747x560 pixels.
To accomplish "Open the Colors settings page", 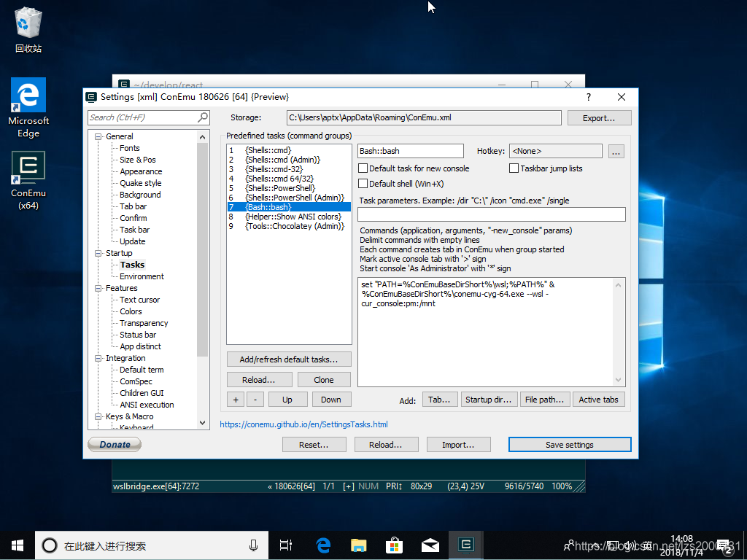I will (x=131, y=311).
